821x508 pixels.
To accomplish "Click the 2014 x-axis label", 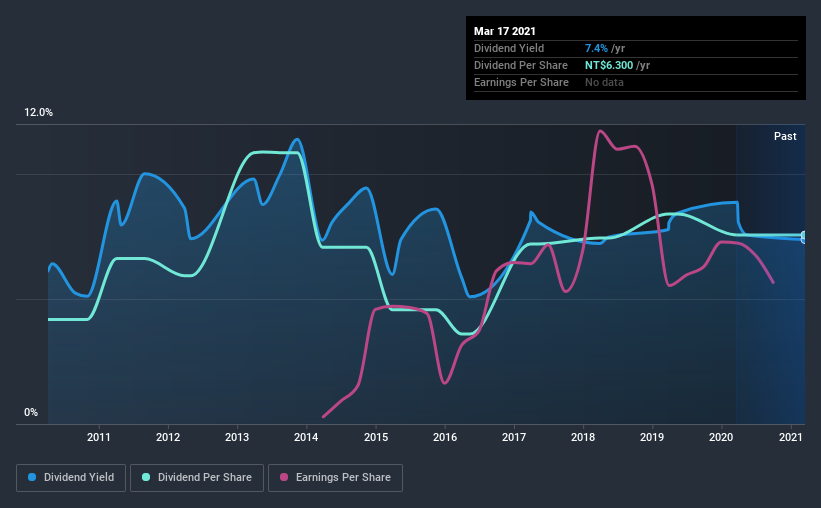I will point(306,437).
